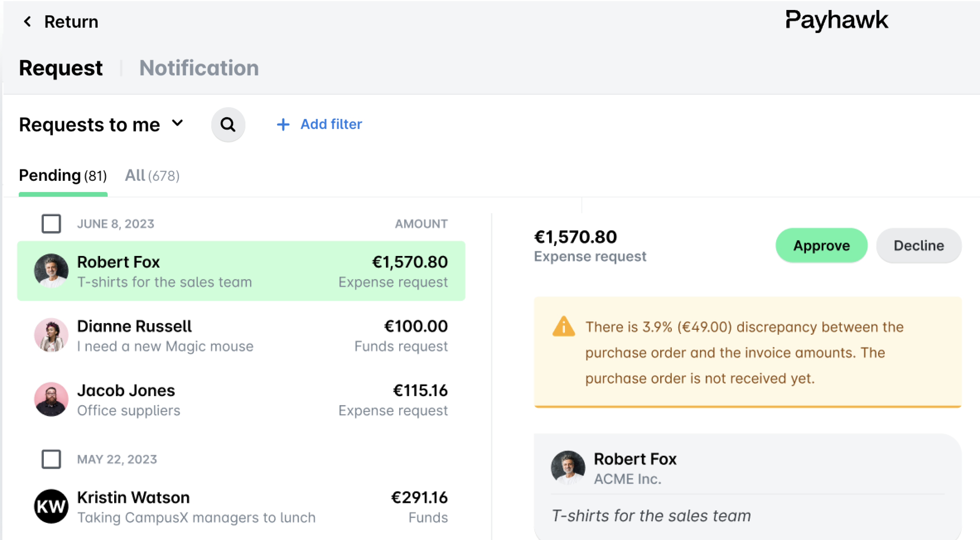Viewport: 980px width, 540px height.
Task: Decline the €1,570.80 expense request
Action: pos(919,245)
